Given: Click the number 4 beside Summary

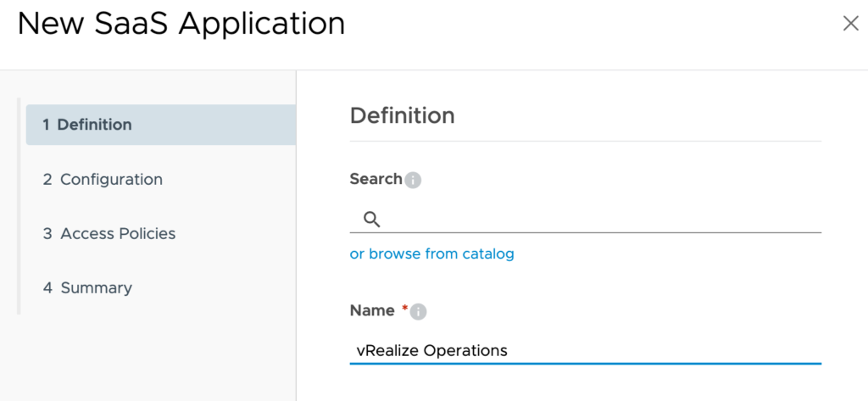Looking at the screenshot, I should click(47, 288).
